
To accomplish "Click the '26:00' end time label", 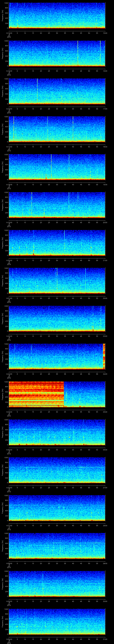I will point(105,450).
